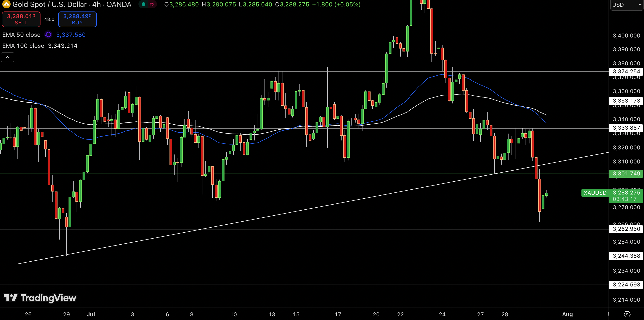Click the TradingView logo
Viewport: 644px width, 320px height.
pos(40,298)
